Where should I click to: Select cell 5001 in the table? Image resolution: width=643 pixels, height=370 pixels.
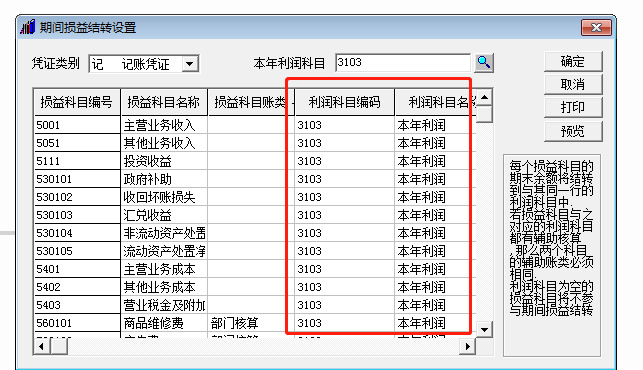pyautogui.click(x=77, y=125)
